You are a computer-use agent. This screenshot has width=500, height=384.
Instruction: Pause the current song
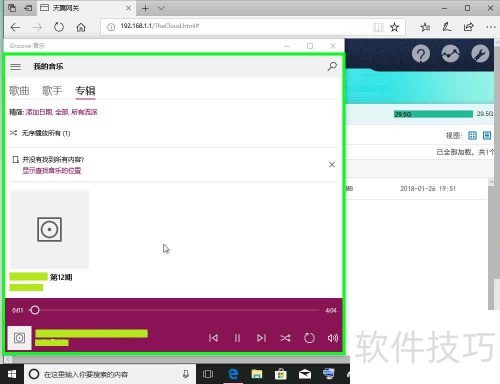click(237, 338)
